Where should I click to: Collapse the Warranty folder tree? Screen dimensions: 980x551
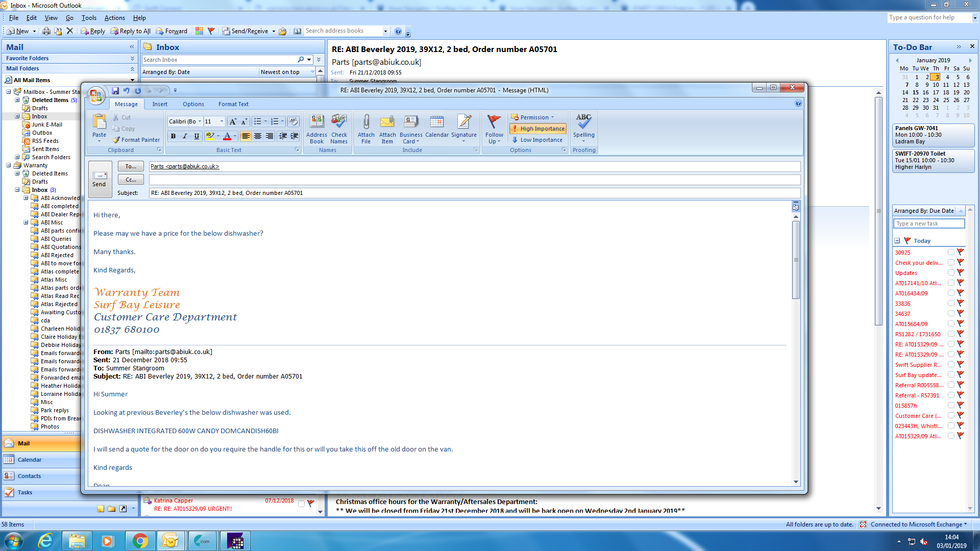pos(9,165)
